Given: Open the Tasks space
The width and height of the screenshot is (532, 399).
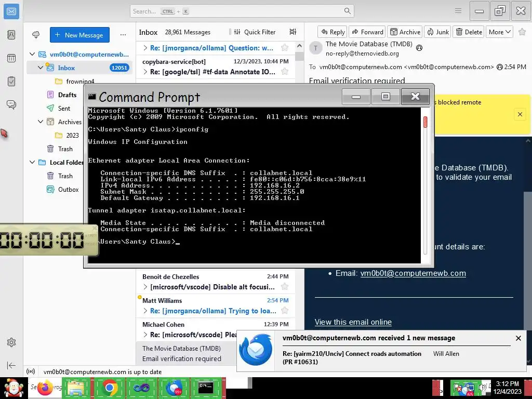Looking at the screenshot, I should [x=11, y=82].
